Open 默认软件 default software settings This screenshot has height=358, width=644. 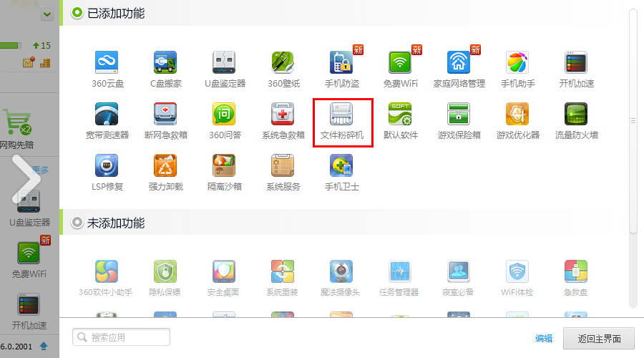(x=401, y=121)
